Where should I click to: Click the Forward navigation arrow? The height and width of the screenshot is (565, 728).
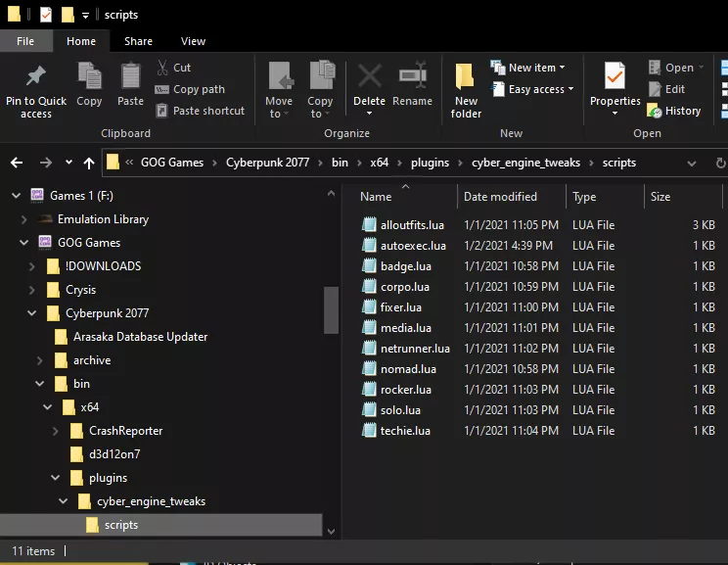(x=45, y=163)
